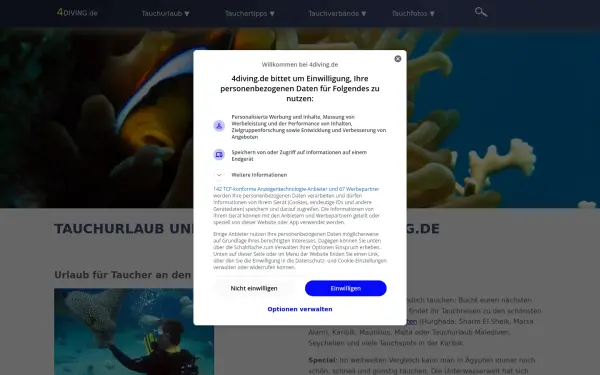Open the Tauchverbände dropdown menu
This screenshot has height=375, width=600.
(337, 13)
